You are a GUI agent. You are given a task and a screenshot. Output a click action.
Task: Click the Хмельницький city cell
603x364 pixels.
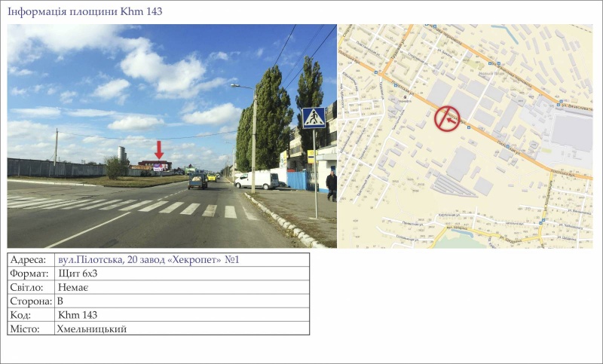(182, 329)
